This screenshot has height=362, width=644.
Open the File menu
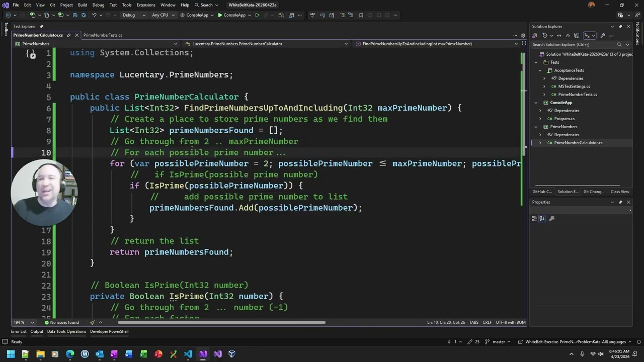pyautogui.click(x=16, y=5)
